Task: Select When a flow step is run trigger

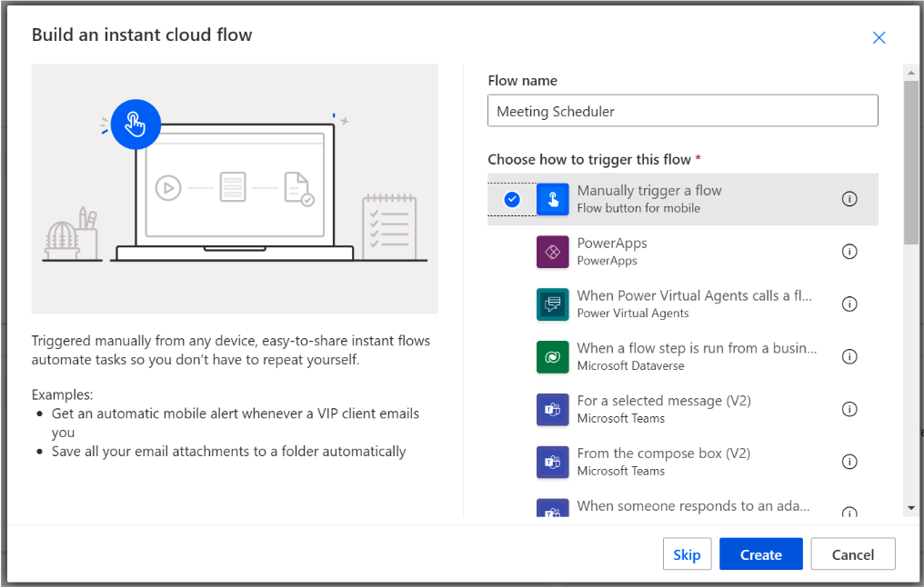Action: tap(683, 356)
